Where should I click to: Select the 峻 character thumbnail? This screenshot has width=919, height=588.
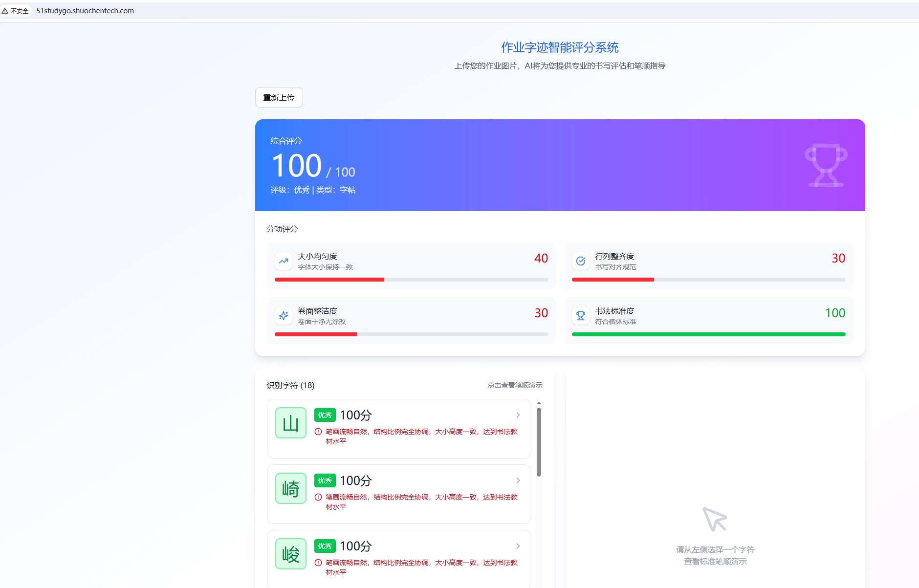pyautogui.click(x=291, y=554)
